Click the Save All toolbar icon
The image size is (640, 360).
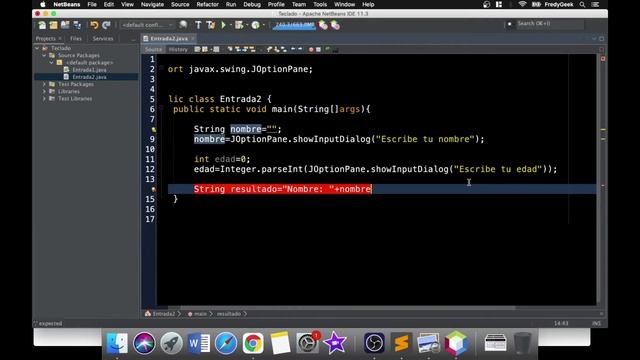(77, 25)
